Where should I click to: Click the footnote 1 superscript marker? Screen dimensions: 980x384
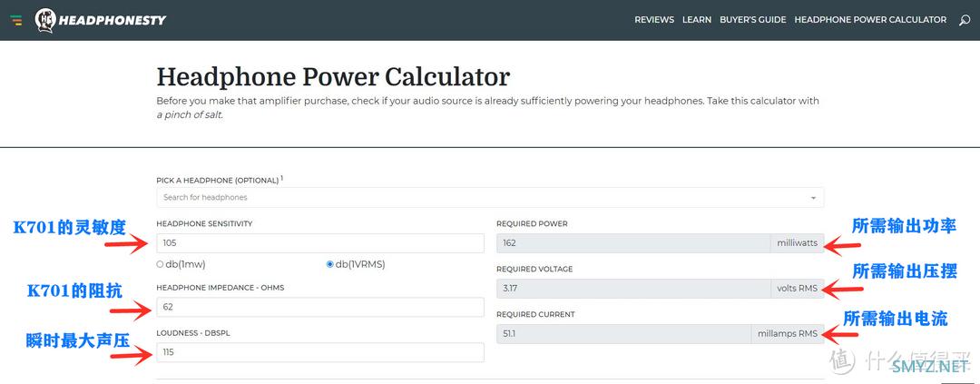point(281,178)
